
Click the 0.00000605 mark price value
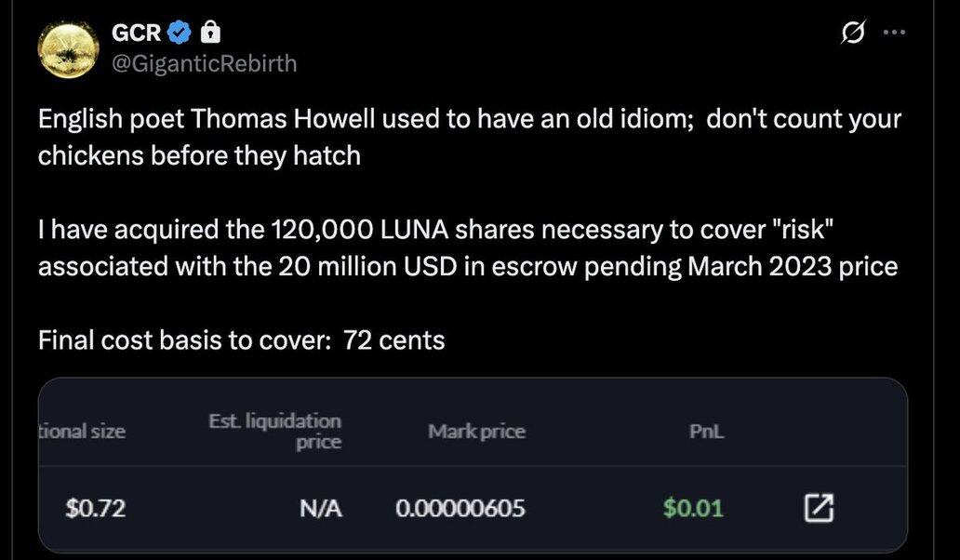(460, 508)
